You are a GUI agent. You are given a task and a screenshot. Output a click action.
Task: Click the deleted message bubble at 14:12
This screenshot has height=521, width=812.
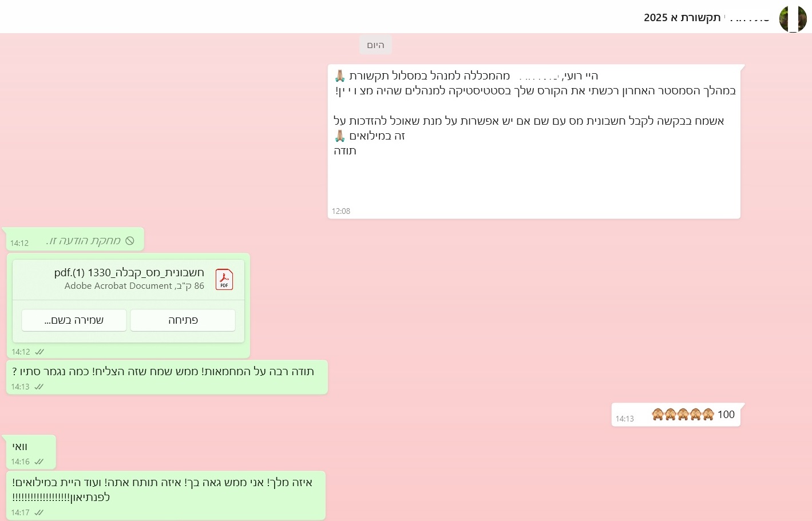click(x=74, y=240)
